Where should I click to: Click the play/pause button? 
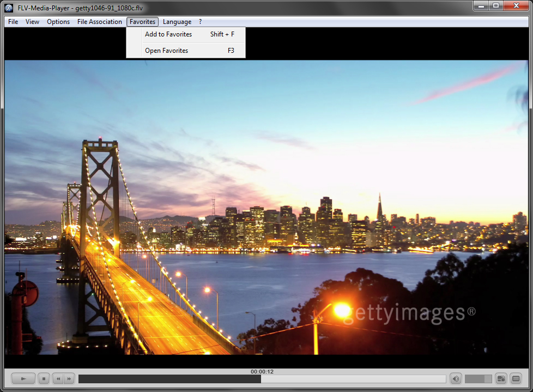[x=23, y=378]
